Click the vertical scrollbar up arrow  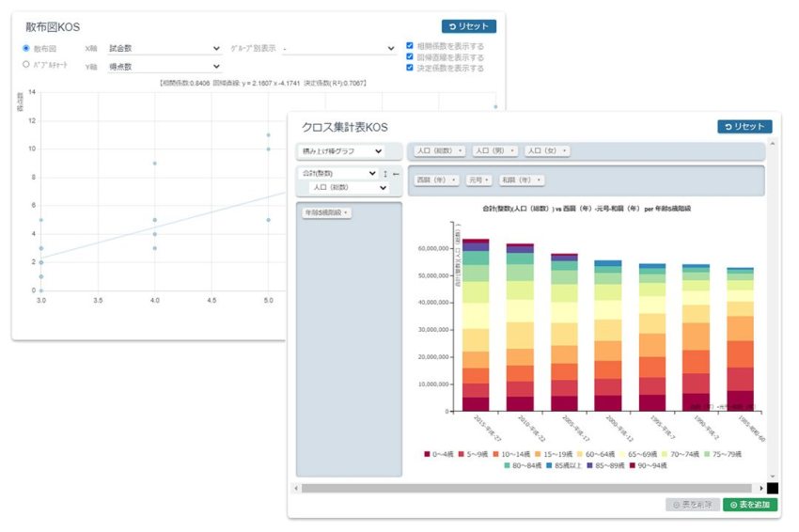click(773, 144)
